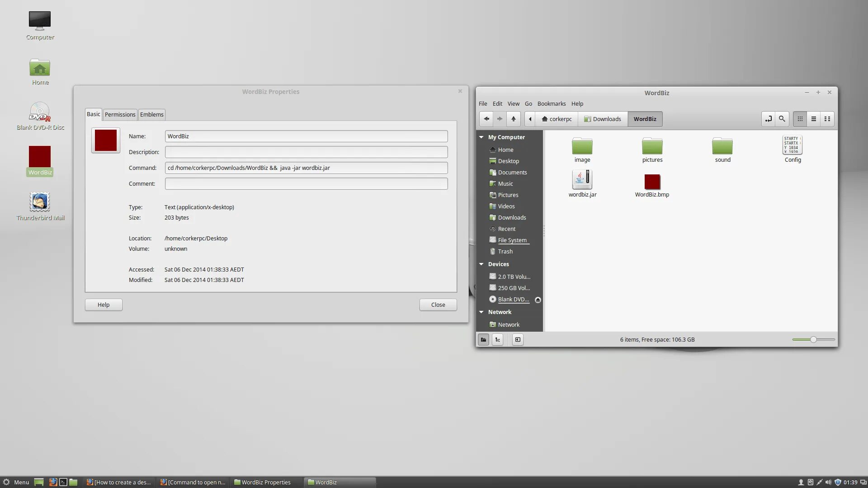Open the Bookmarks menu
Screen dimensions: 868x488
[551, 103]
